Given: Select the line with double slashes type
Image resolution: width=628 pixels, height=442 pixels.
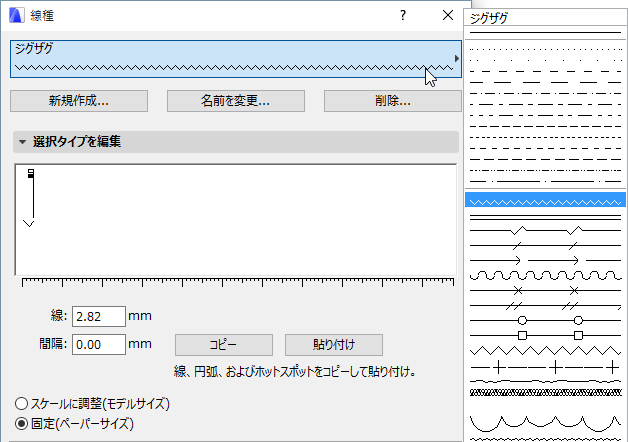Looking at the screenshot, I should pyautogui.click(x=545, y=306).
